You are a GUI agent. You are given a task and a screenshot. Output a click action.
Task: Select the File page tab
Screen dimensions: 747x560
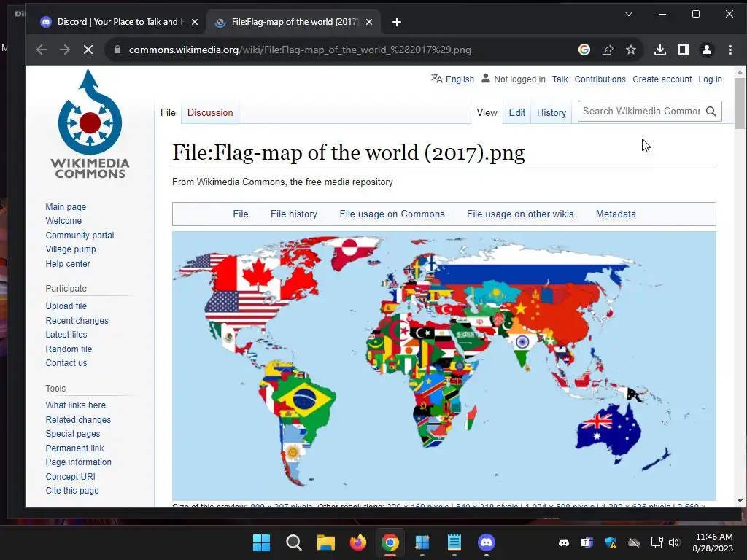pos(168,112)
